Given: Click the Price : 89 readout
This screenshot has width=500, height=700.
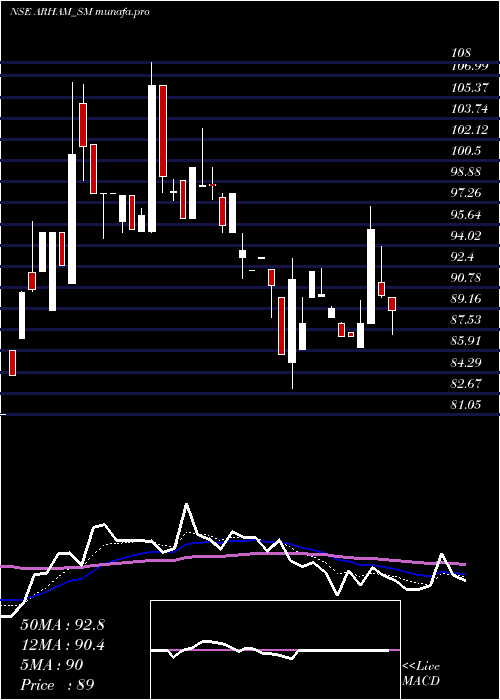Looking at the screenshot, I should tap(57, 685).
